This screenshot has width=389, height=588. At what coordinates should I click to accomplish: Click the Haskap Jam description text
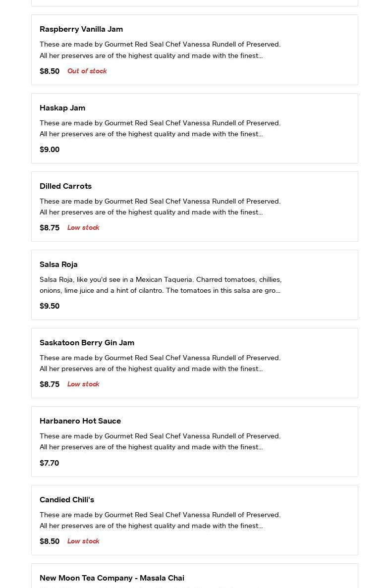(160, 128)
